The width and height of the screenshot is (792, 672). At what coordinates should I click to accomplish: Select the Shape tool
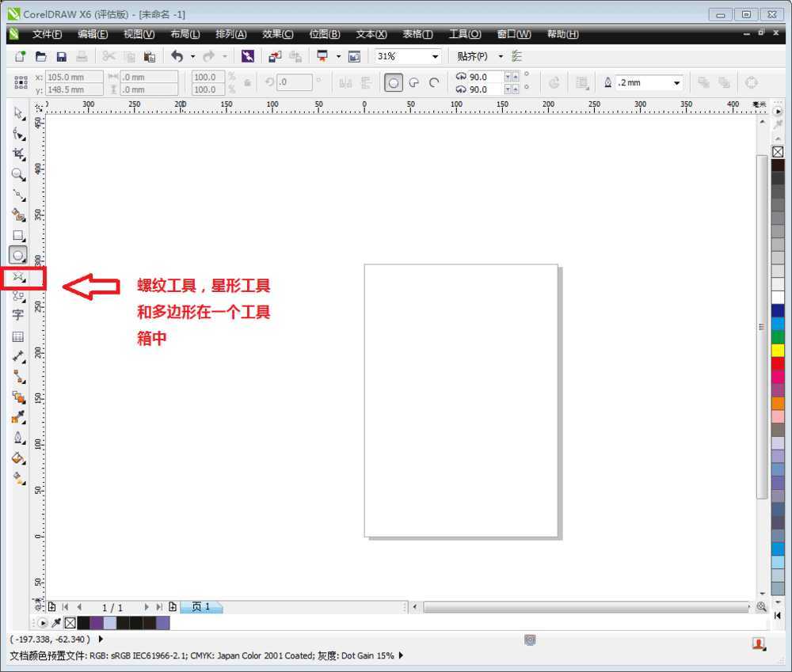pos(18,134)
